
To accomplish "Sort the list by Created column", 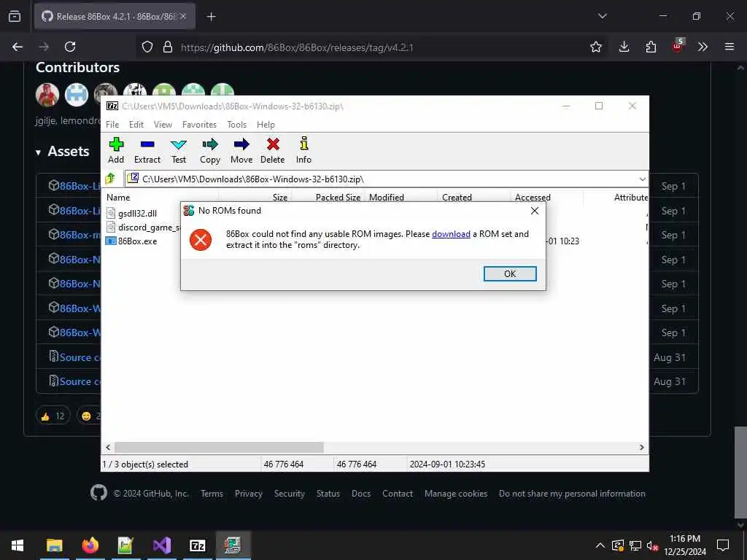I will click(457, 197).
